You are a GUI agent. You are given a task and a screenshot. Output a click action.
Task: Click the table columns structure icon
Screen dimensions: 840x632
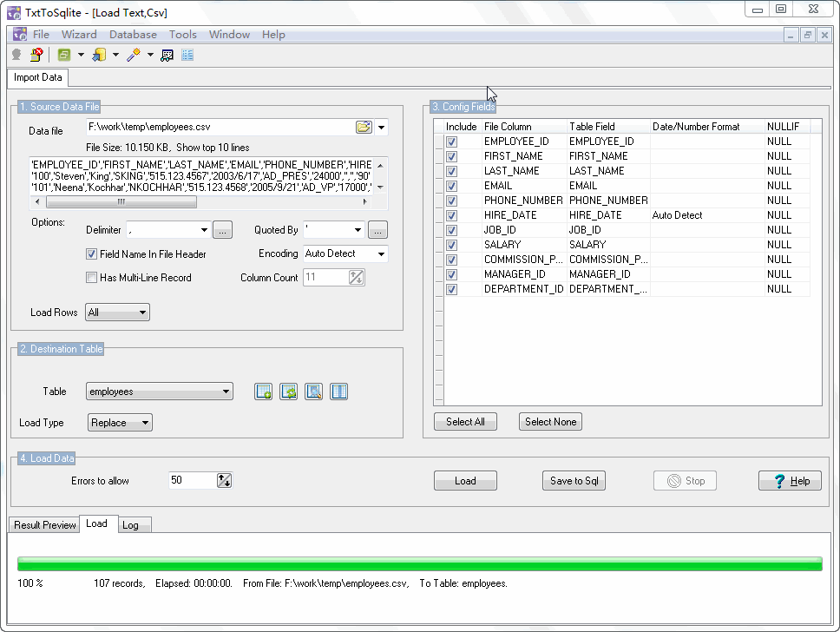tap(339, 392)
